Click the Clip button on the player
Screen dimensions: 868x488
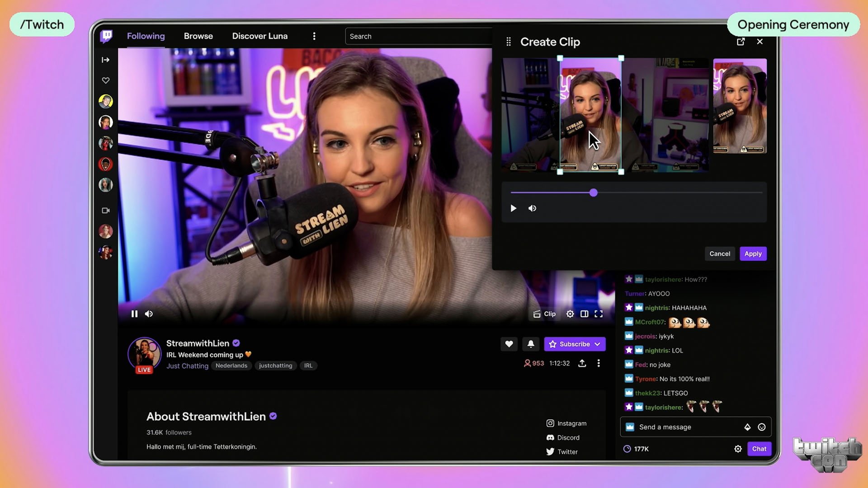pos(544,314)
